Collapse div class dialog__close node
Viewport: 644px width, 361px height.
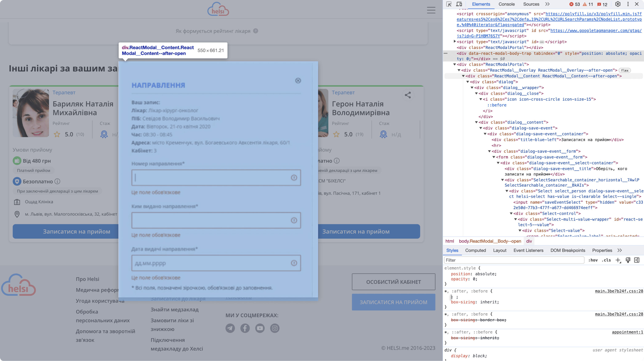476,93
